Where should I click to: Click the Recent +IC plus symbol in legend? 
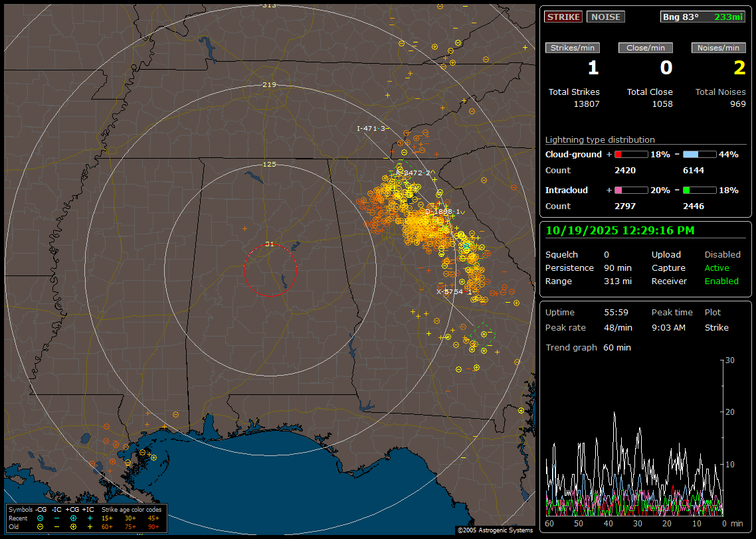(x=90, y=518)
